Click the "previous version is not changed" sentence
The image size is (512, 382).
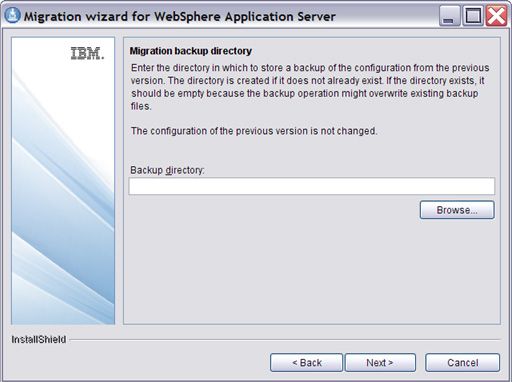click(x=254, y=131)
